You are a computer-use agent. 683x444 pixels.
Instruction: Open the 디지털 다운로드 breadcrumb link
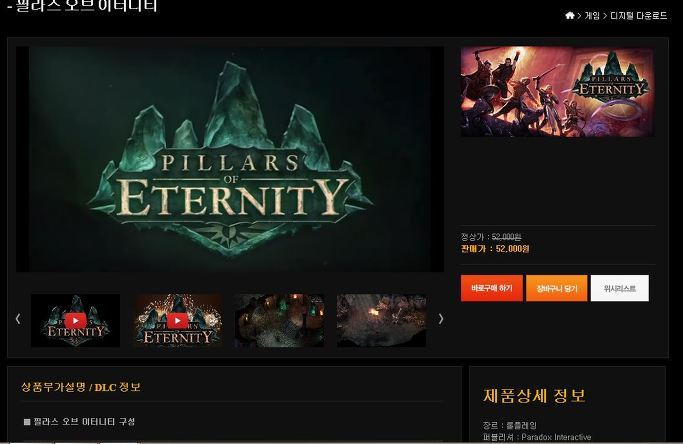click(639, 16)
